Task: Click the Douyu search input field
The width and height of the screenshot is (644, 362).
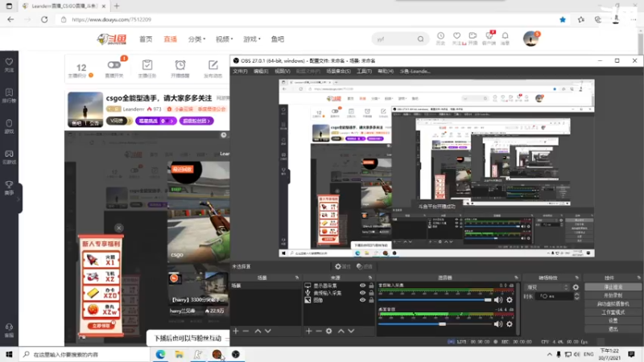Action: pyautogui.click(x=394, y=39)
